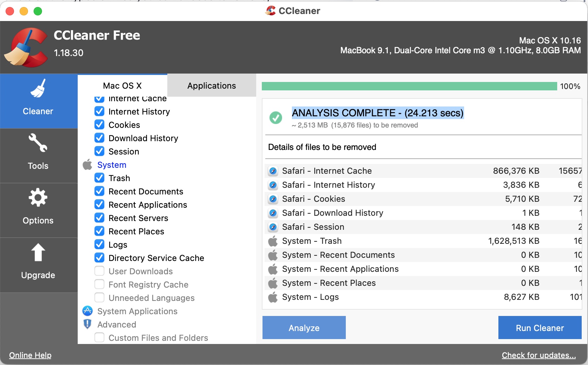Toggle Directory Service Cache checkbox
Image resolution: width=588 pixels, height=365 pixels.
pyautogui.click(x=99, y=258)
